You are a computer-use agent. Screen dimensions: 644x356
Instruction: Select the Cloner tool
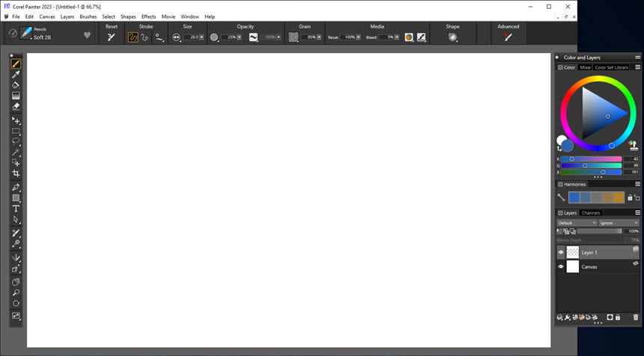tap(16, 233)
